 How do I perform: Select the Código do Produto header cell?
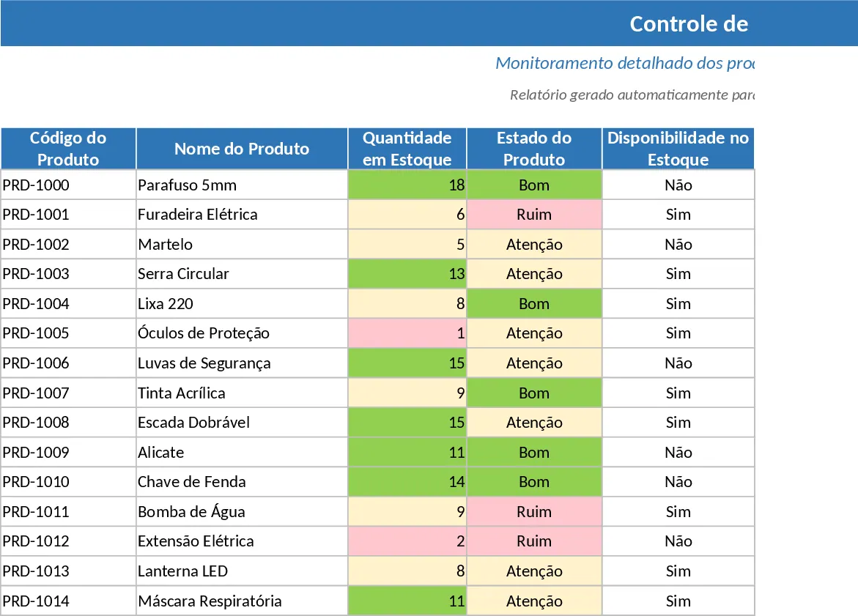coord(68,149)
